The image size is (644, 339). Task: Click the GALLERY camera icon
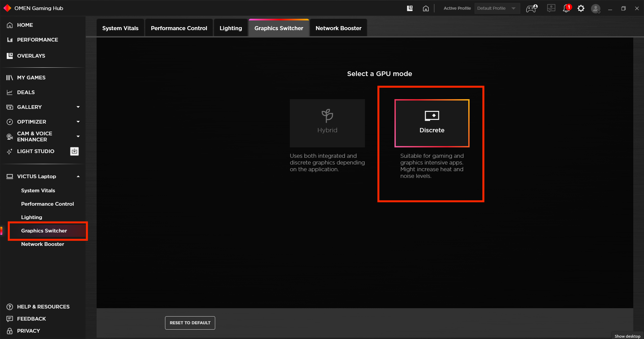tap(10, 107)
